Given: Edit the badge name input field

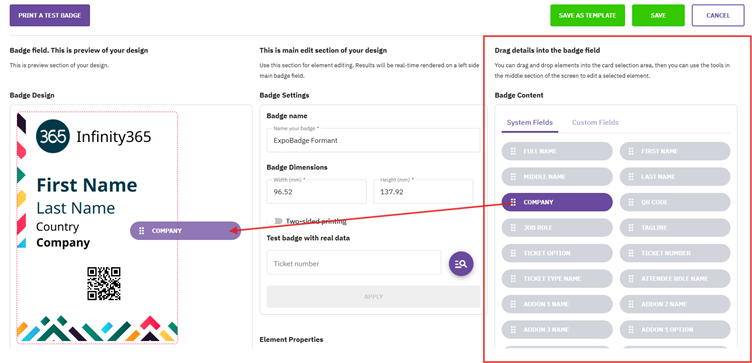Looking at the screenshot, I should 373,141.
